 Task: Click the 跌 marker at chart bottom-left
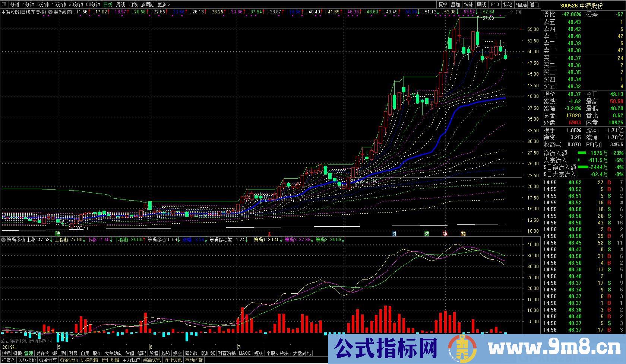[58, 233]
